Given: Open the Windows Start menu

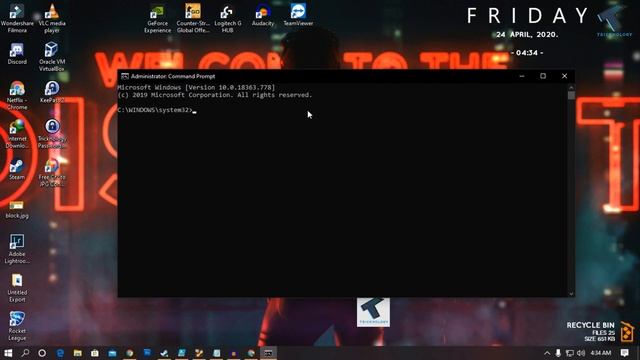Looking at the screenshot, I should pos(8,353).
